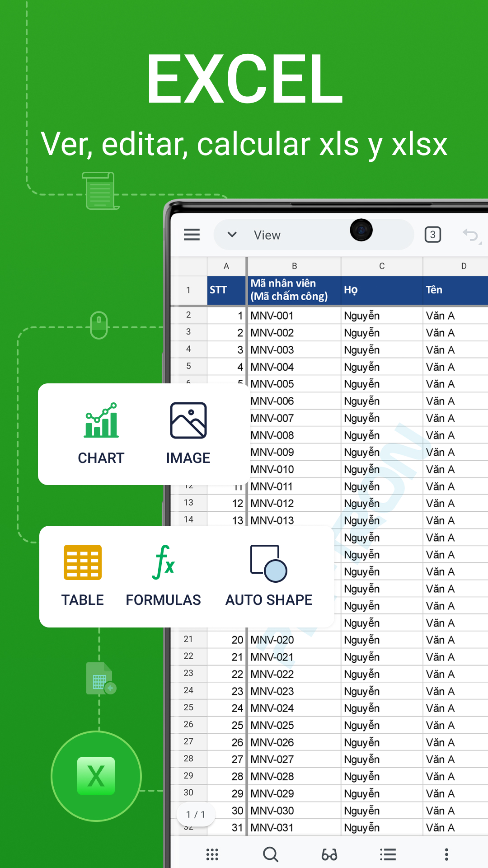Tap the page indicator 1 / 1

coord(196,814)
